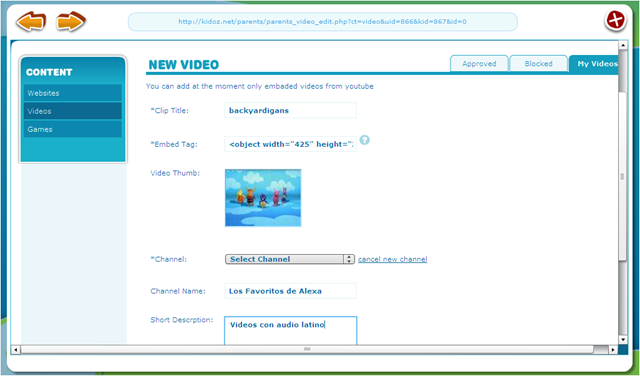
Task: Click the horizontal scrollbar right arrow
Action: (x=613, y=349)
